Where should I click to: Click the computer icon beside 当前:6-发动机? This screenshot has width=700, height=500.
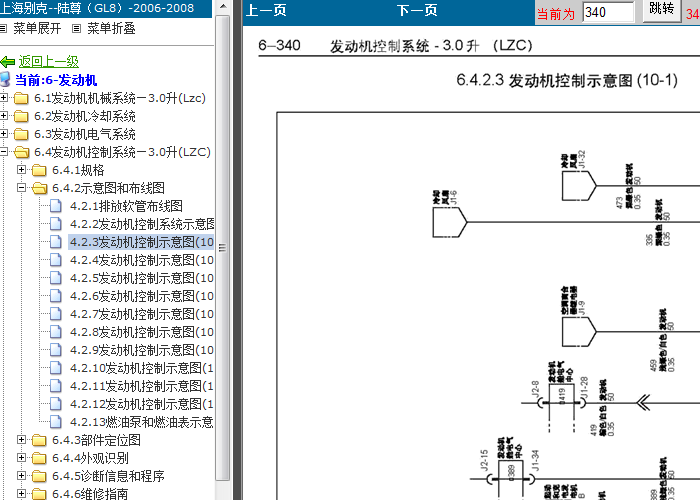click(x=5, y=79)
